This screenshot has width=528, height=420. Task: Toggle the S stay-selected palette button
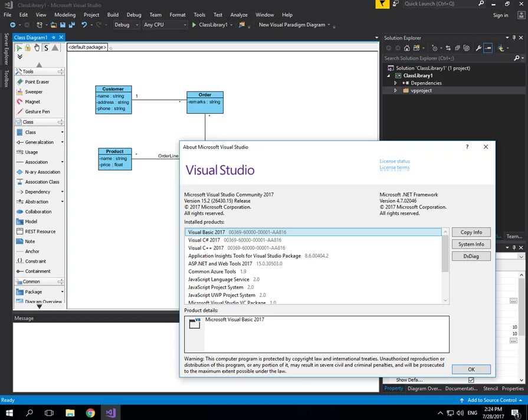46,48
